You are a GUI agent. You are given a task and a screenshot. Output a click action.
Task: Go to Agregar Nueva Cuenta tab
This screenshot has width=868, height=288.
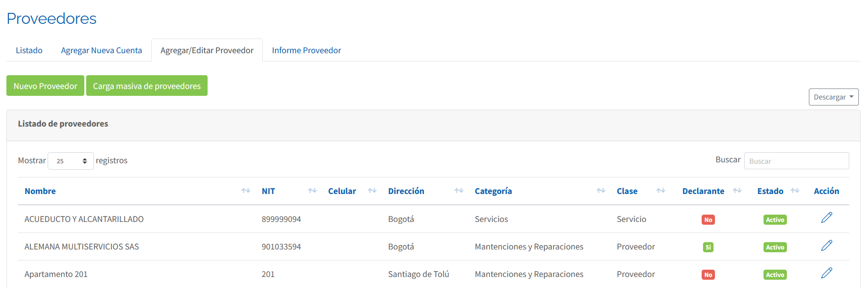[x=101, y=50]
